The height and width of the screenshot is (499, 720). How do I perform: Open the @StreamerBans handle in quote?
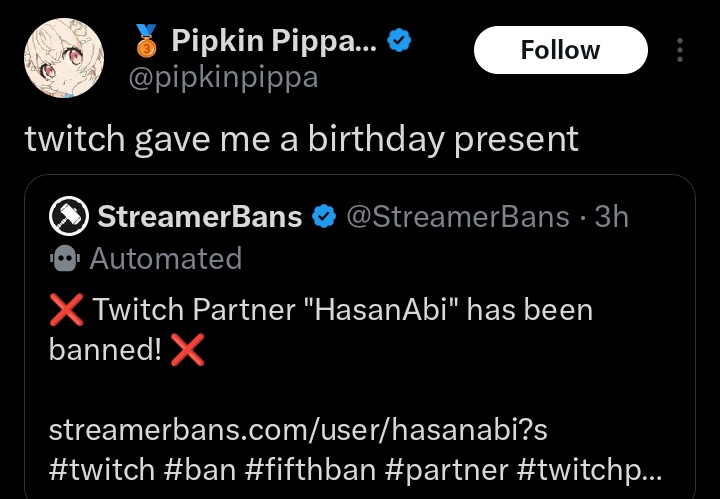tap(457, 216)
